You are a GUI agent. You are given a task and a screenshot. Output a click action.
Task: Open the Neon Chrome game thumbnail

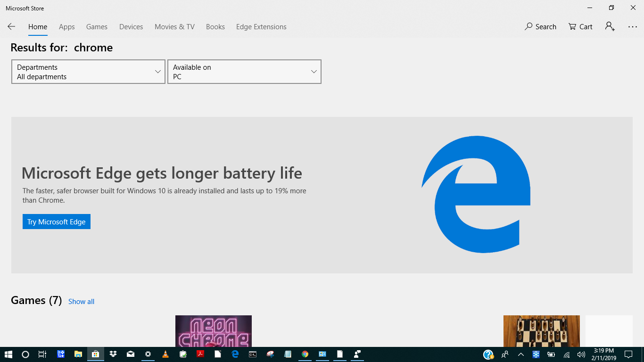point(214,331)
